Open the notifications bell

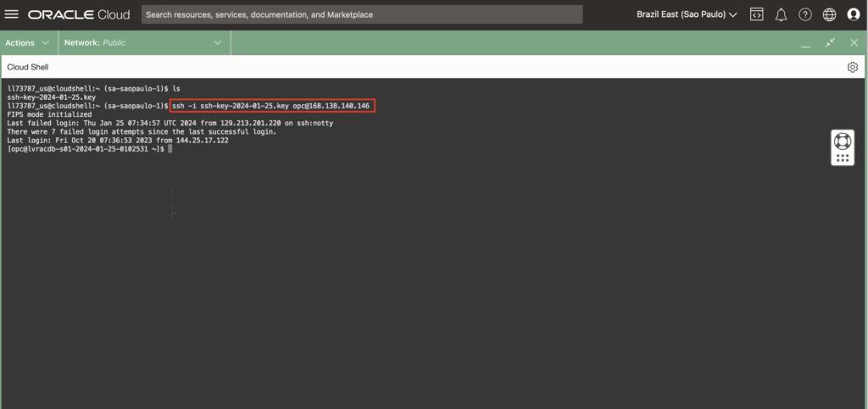pyautogui.click(x=781, y=14)
